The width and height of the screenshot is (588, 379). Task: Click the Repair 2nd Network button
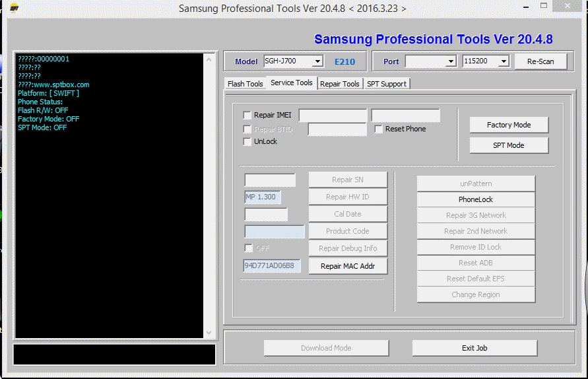(476, 231)
